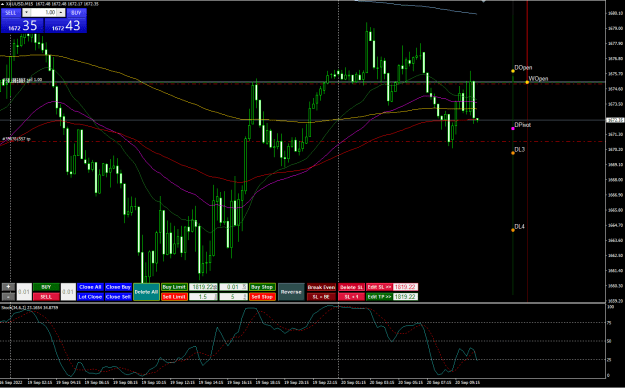Image resolution: width=625 pixels, height=388 pixels.
Task: Click the Buy Limit button
Action: (174, 287)
